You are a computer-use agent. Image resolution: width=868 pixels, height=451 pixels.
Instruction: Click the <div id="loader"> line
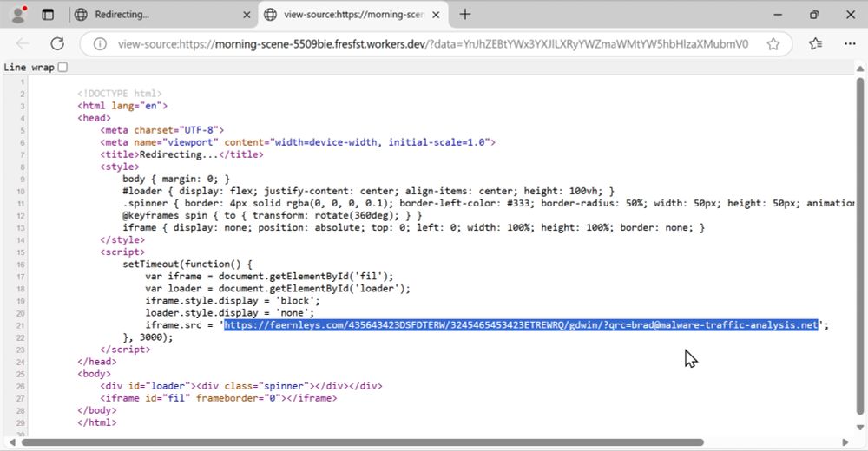click(x=241, y=386)
